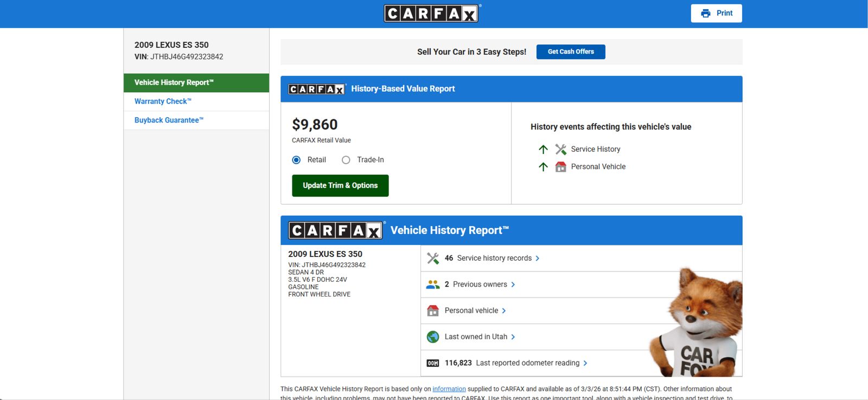The height and width of the screenshot is (400, 868).
Task: Click the wrench icon beside Service History
Action: [560, 149]
